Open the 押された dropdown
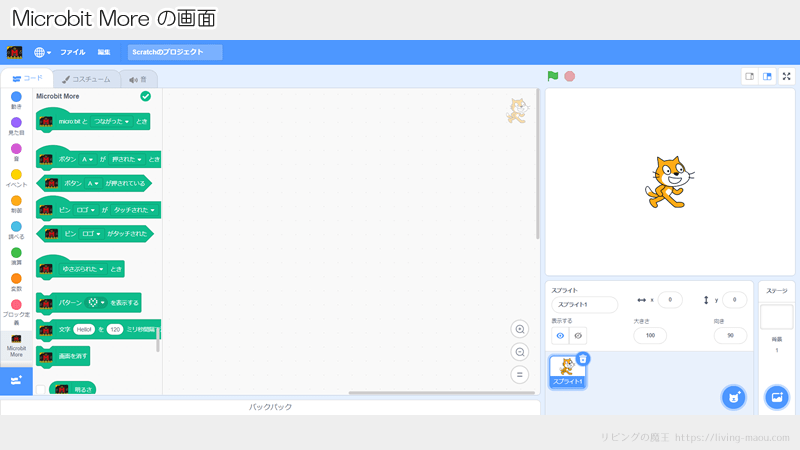Screen dimensions: 800x450 click(x=127, y=159)
